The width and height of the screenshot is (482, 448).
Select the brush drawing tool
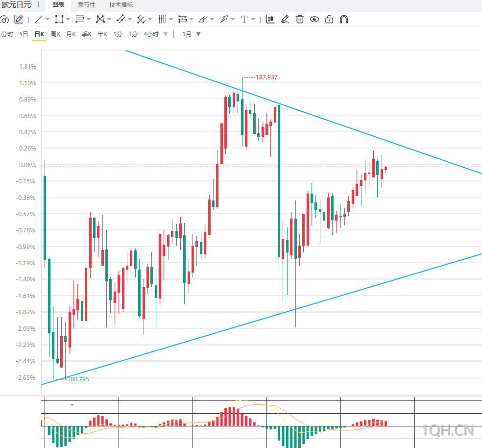pyautogui.click(x=203, y=20)
